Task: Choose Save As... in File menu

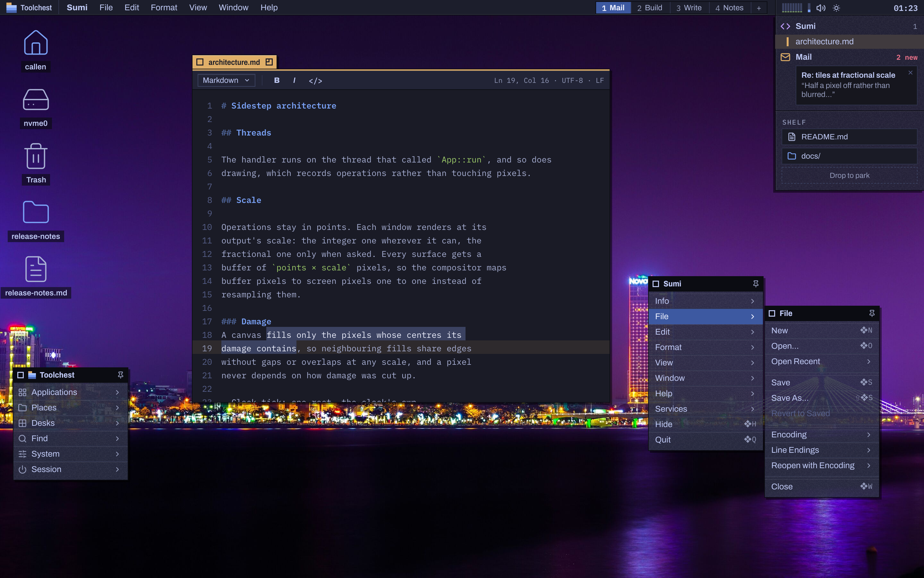Action: click(822, 398)
